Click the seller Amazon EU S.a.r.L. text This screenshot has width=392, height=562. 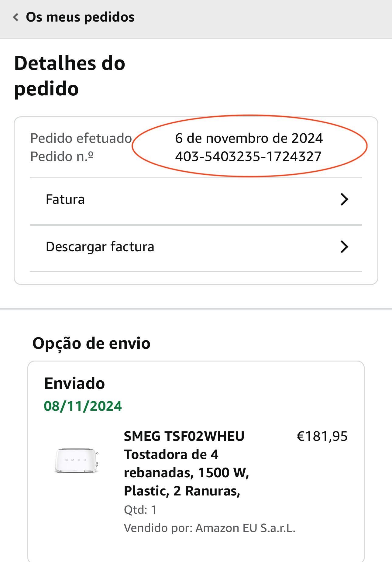(246, 528)
